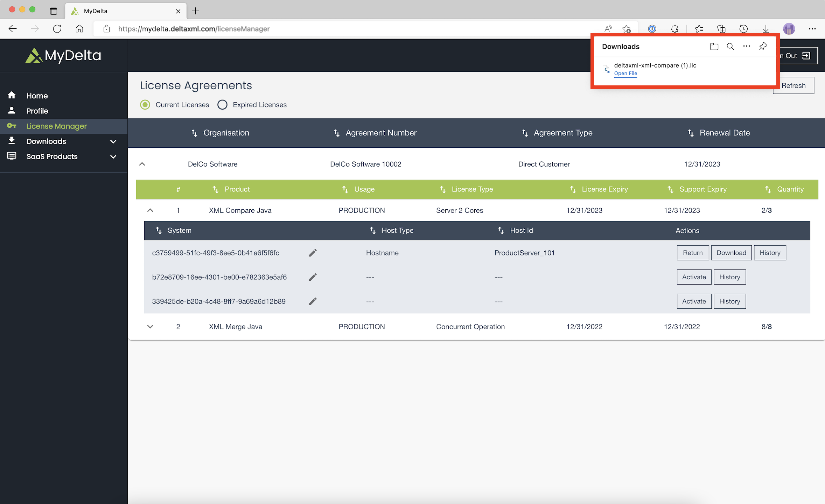Expand Downloads sidebar menu chevron
The width and height of the screenshot is (825, 504).
[113, 141]
